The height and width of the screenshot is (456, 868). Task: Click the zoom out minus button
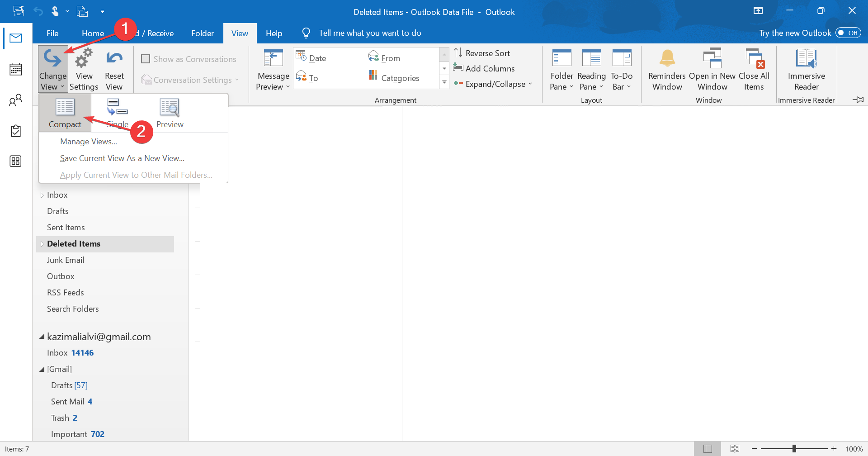754,449
